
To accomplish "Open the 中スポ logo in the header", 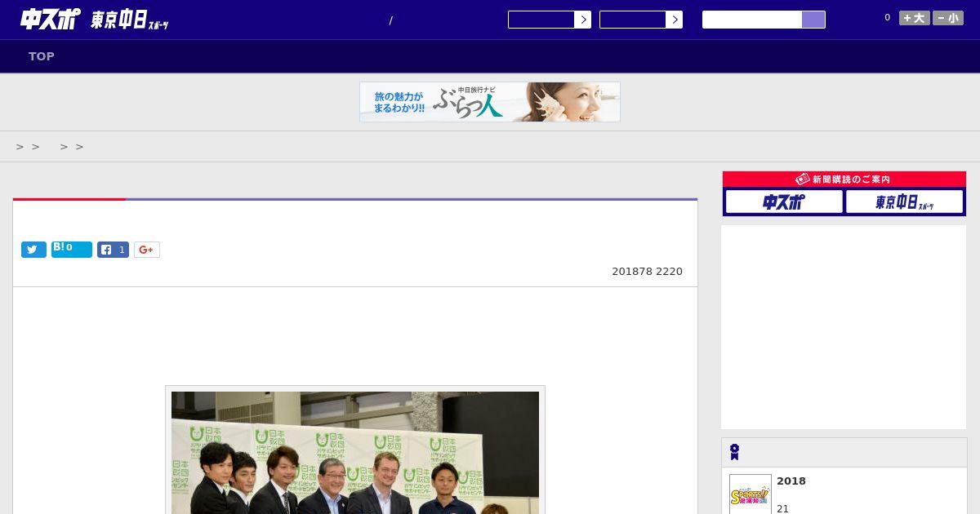I will 50,19.
